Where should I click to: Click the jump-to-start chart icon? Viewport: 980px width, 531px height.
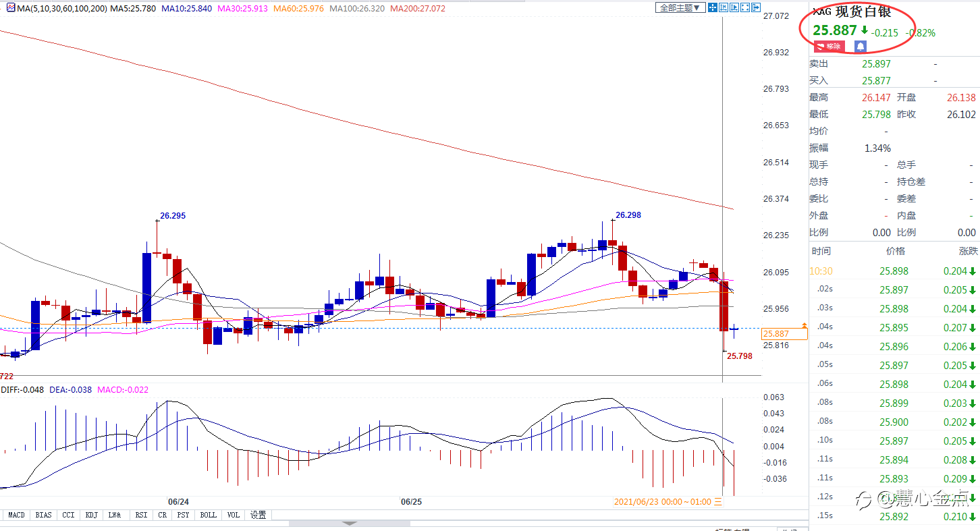pos(724,7)
